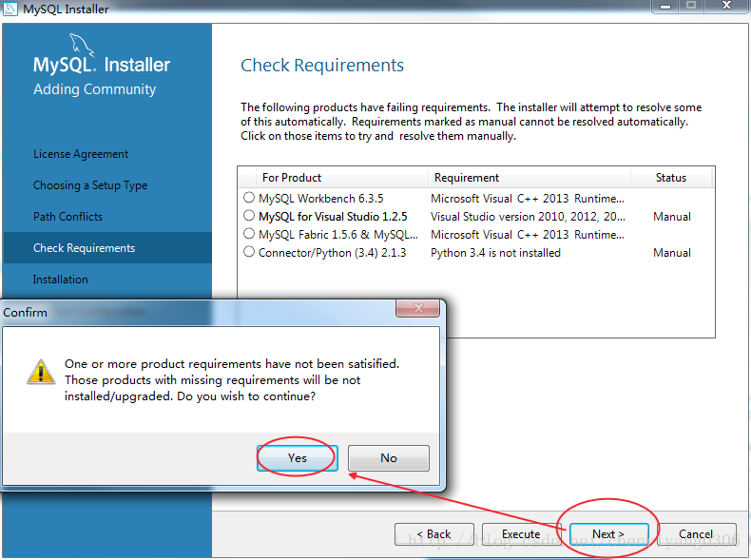Click the Requirement column header

pos(530,178)
